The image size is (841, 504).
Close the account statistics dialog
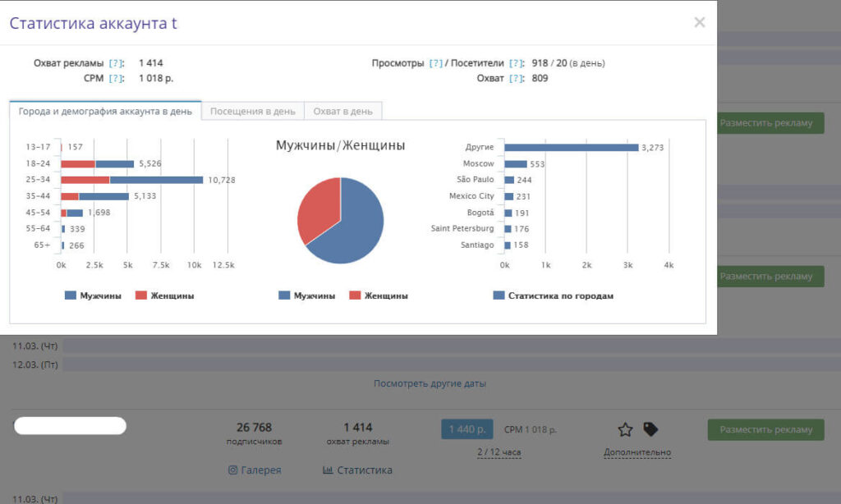pyautogui.click(x=700, y=23)
